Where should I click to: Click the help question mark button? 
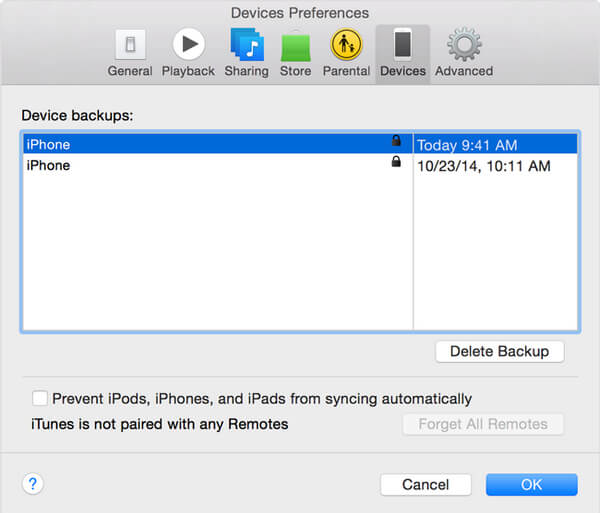tap(33, 484)
